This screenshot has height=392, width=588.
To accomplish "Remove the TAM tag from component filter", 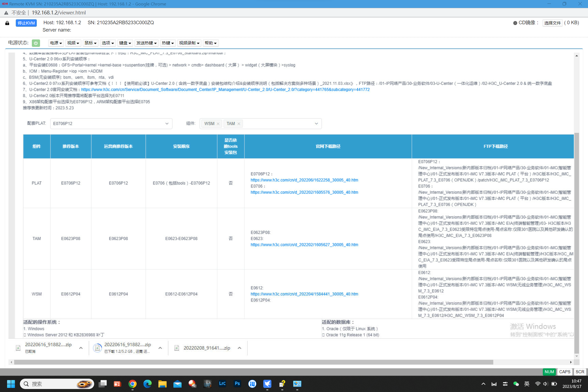I will (239, 124).
